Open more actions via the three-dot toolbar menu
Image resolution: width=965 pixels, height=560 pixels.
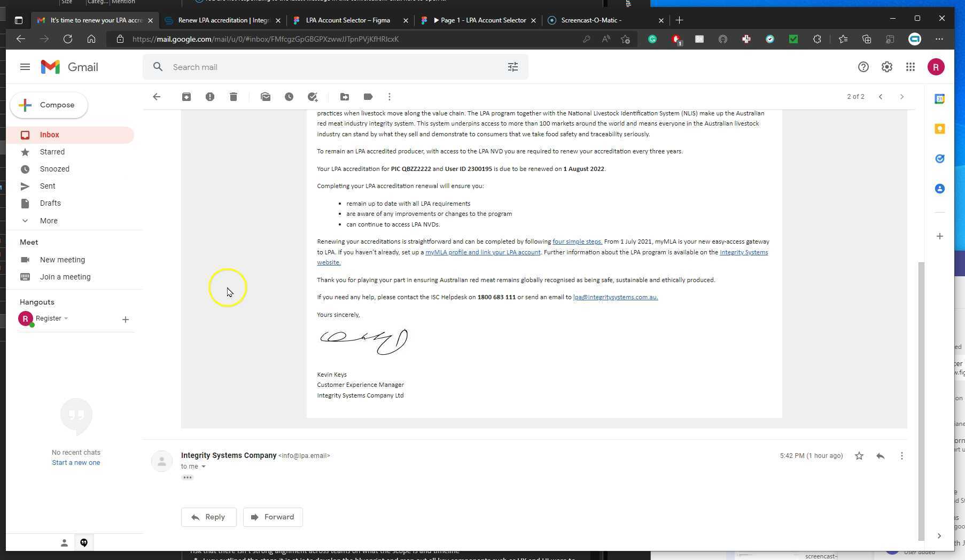390,97
